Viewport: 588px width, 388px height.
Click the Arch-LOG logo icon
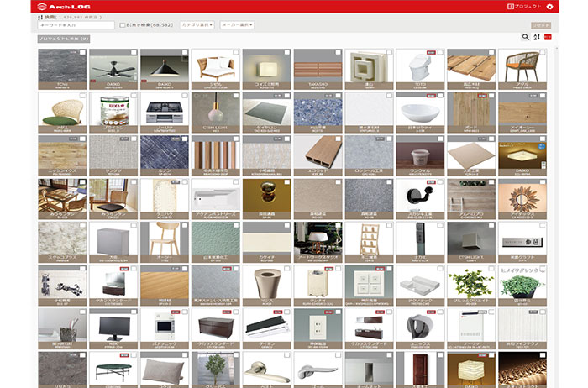[44, 7]
